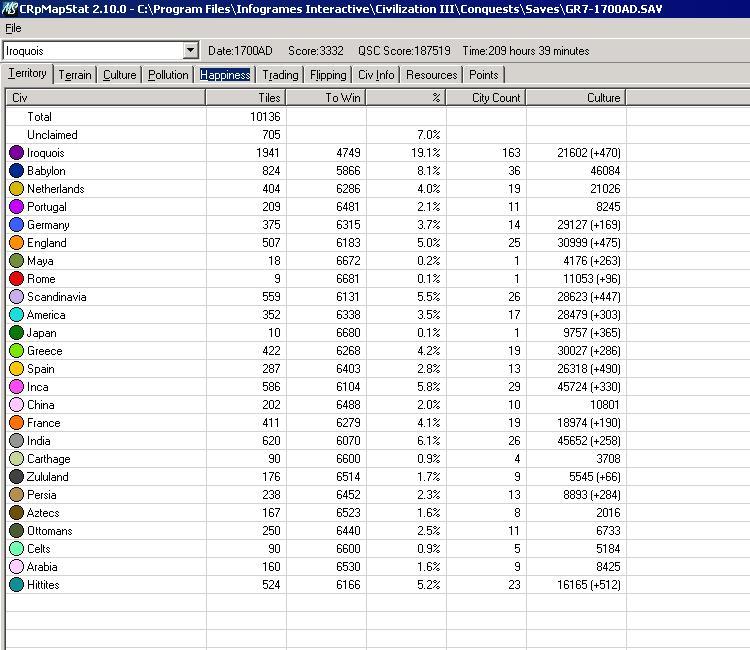Switch to the Territory tab

[x=27, y=73]
